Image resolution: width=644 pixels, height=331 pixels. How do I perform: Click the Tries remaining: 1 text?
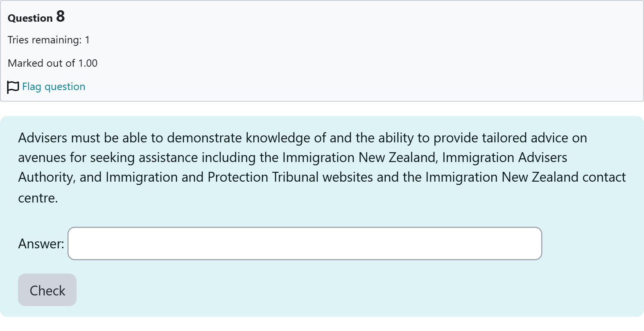49,40
